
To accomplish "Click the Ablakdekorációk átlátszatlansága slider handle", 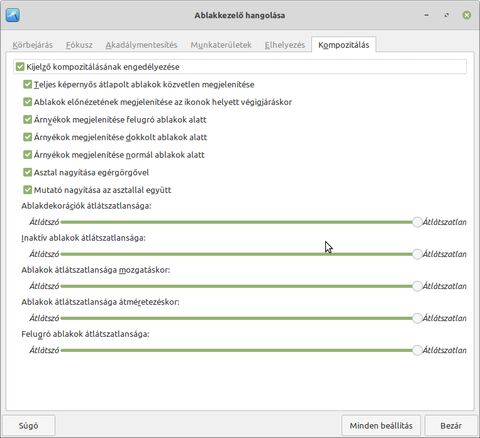I will click(417, 222).
